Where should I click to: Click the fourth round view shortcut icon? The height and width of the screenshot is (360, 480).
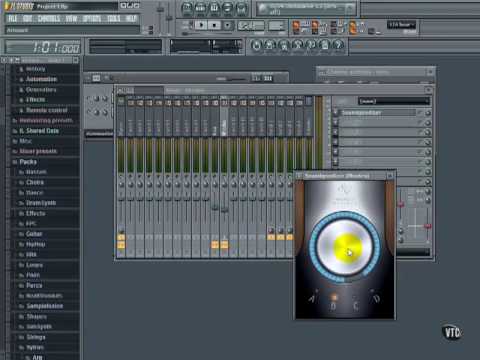pyautogui.click(x=228, y=8)
